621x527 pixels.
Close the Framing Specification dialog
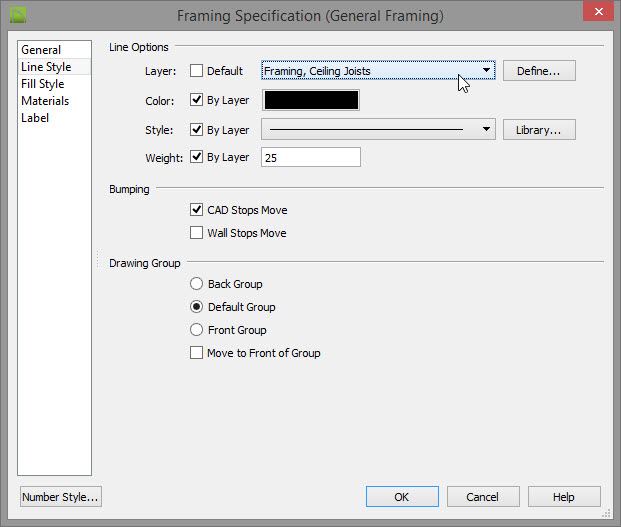(x=598, y=11)
